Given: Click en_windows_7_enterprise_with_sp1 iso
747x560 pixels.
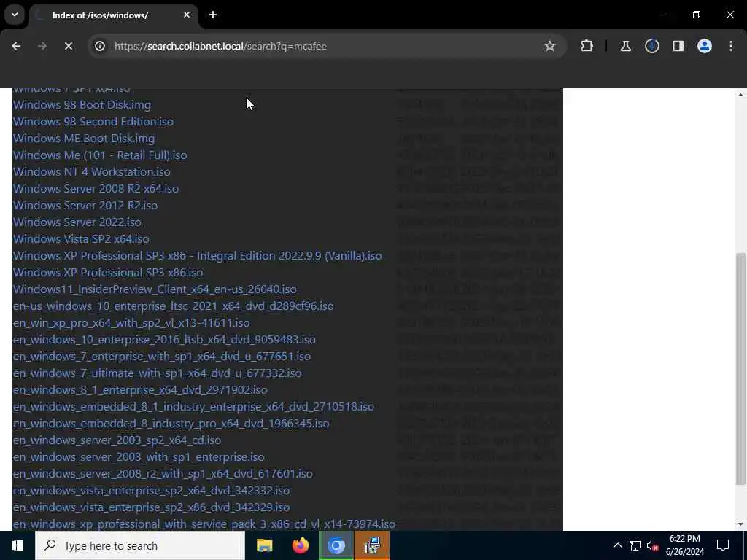Looking at the screenshot, I should (x=162, y=356).
